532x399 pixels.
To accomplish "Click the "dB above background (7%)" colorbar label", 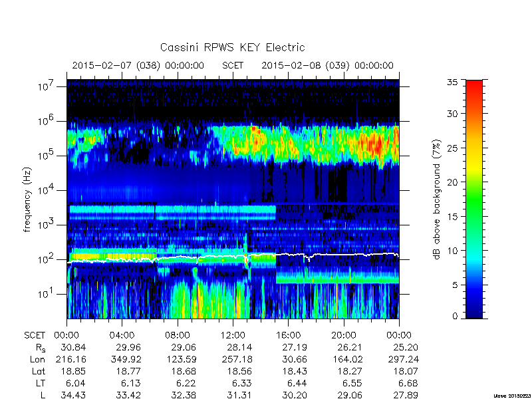I will coord(437,199).
